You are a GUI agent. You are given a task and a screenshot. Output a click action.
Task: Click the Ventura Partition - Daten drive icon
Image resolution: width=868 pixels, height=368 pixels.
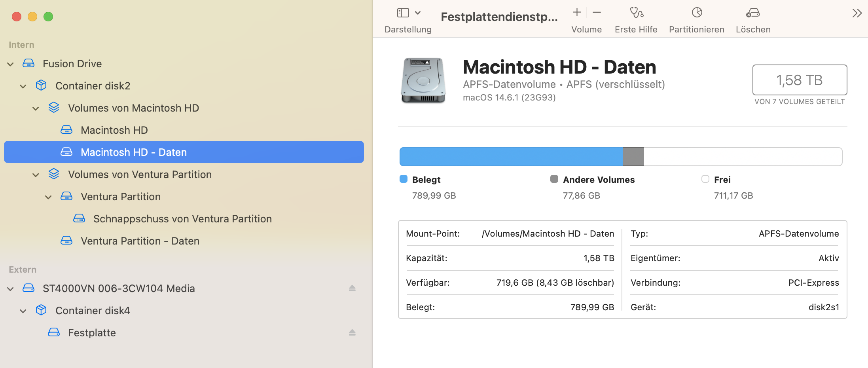(x=66, y=241)
